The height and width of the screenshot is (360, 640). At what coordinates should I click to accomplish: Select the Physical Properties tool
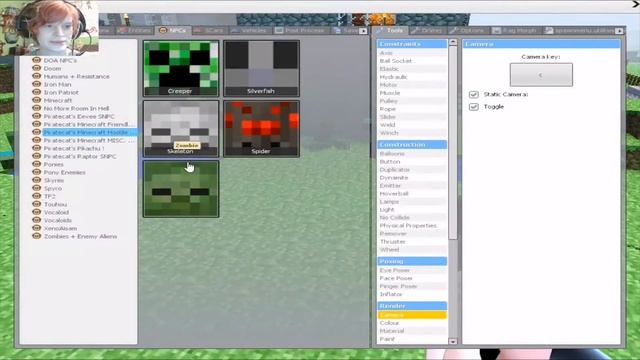[x=412, y=225]
